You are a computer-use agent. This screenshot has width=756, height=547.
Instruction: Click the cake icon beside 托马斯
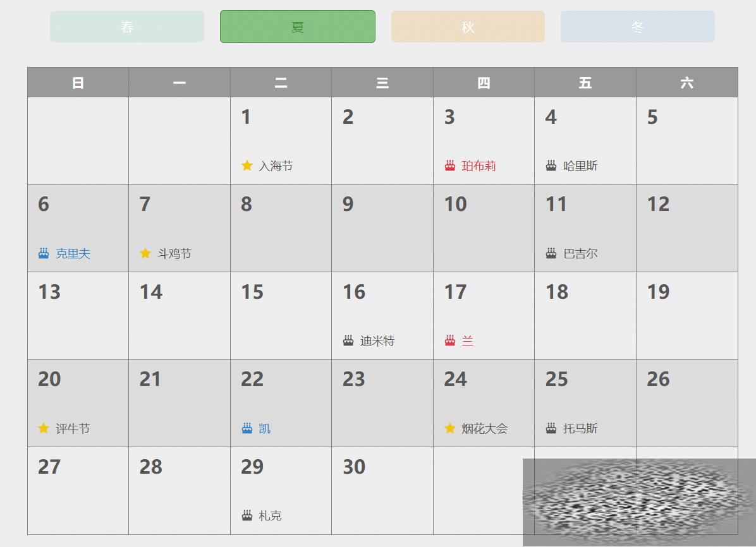click(551, 428)
